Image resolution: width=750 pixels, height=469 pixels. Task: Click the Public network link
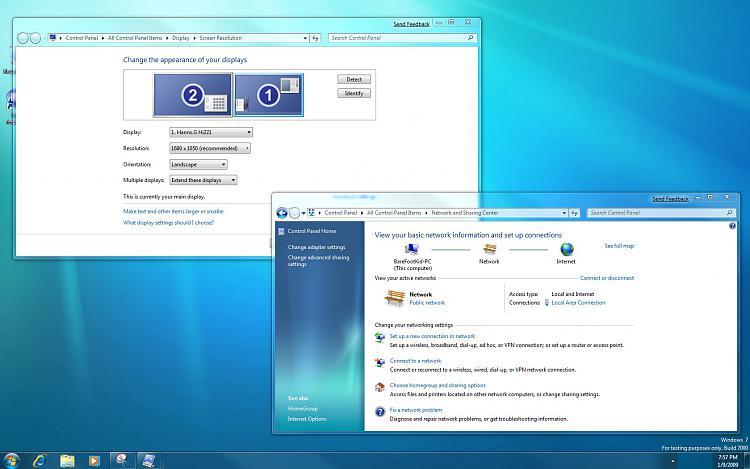[x=427, y=303]
